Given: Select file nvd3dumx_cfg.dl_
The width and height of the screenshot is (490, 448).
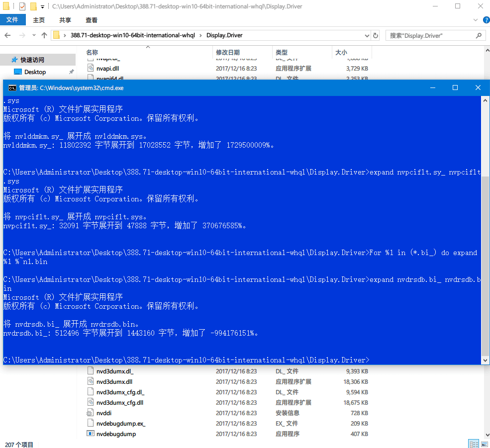Looking at the screenshot, I should (x=120, y=392).
